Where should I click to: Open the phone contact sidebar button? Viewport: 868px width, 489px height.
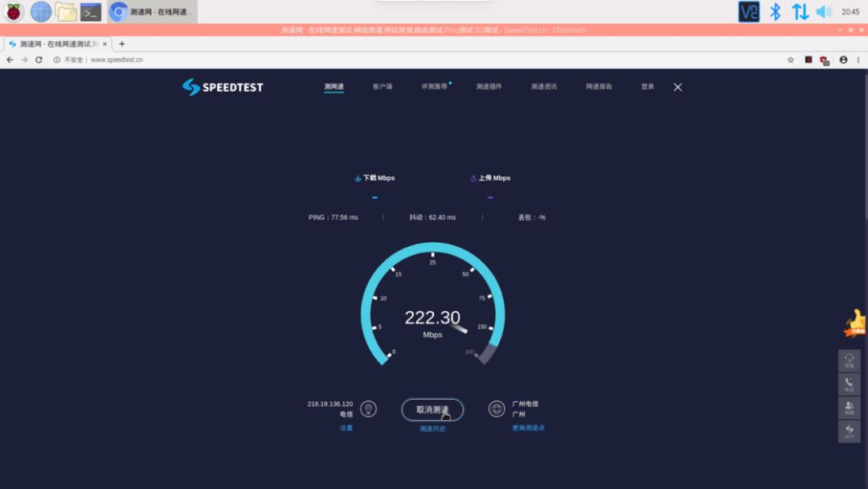click(850, 384)
